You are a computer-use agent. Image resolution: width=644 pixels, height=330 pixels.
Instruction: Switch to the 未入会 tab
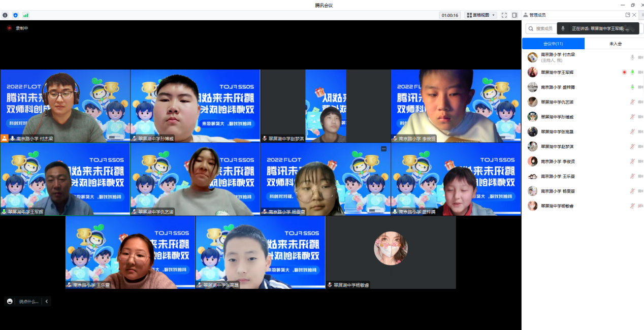click(x=615, y=44)
